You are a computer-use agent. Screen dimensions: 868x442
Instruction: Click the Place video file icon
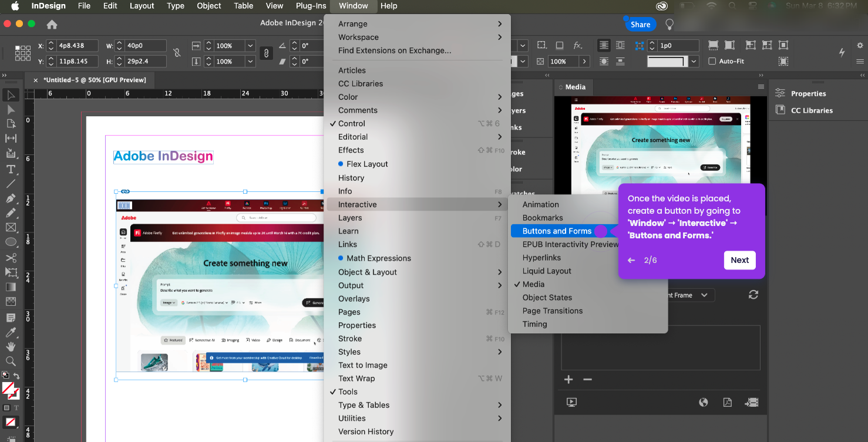point(752,402)
